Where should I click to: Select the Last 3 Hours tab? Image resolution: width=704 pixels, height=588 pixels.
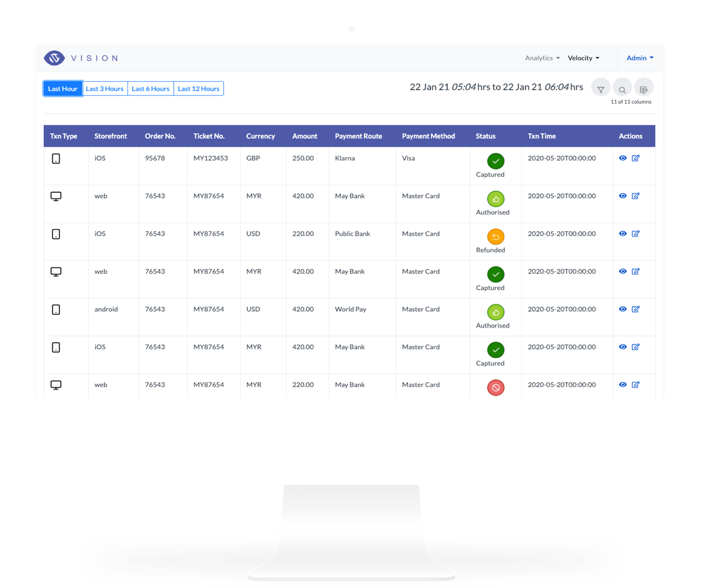pyautogui.click(x=105, y=89)
